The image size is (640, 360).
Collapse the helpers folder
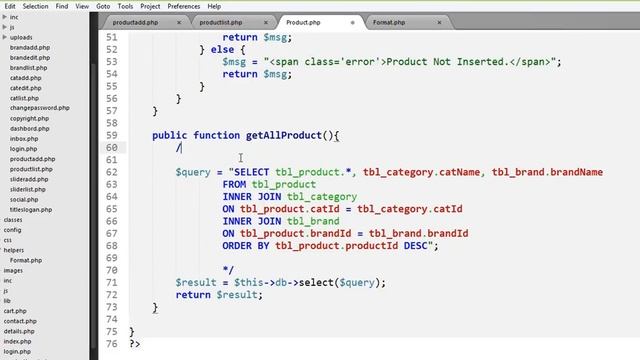coord(13,250)
